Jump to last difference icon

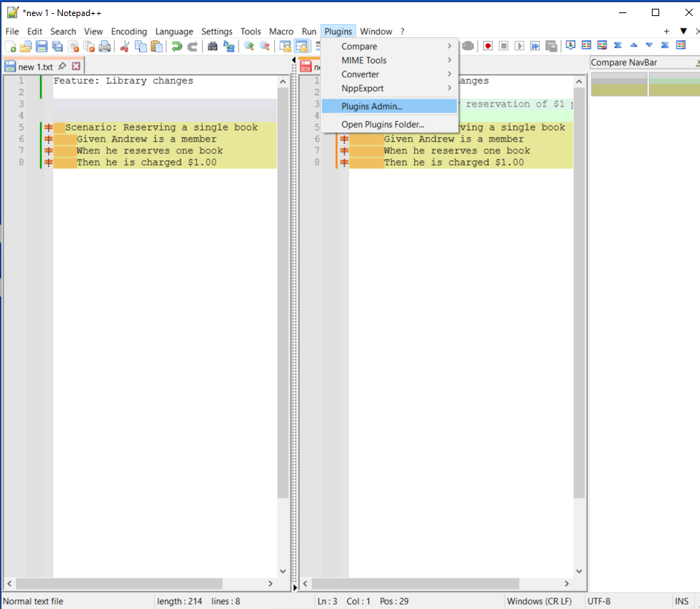click(x=665, y=45)
